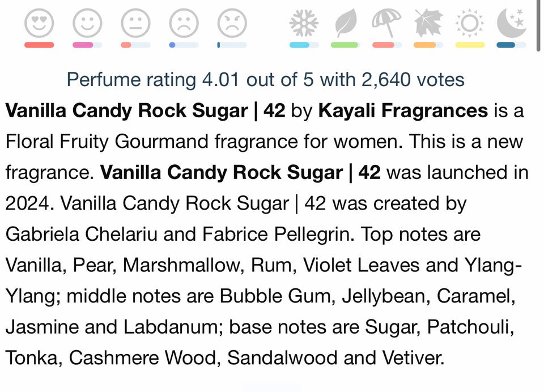Select the smiling like face icon
The width and height of the screenshot is (544, 392).
[87, 23]
